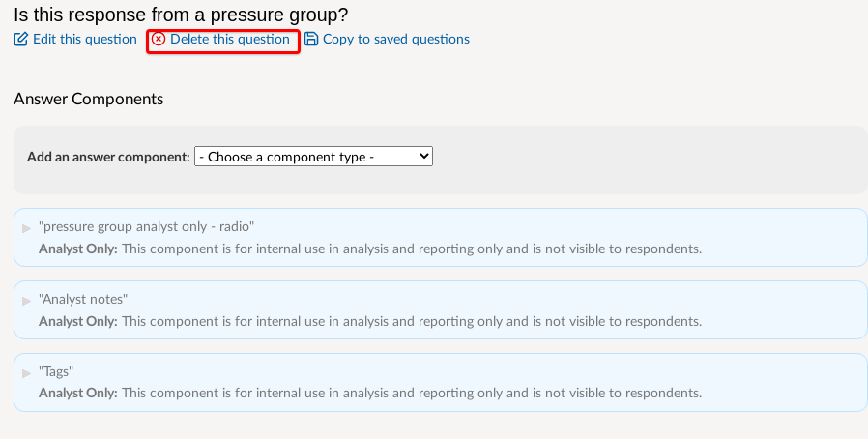
Task: Click the Analyst Only description under Analyst notes
Action: coord(370,321)
